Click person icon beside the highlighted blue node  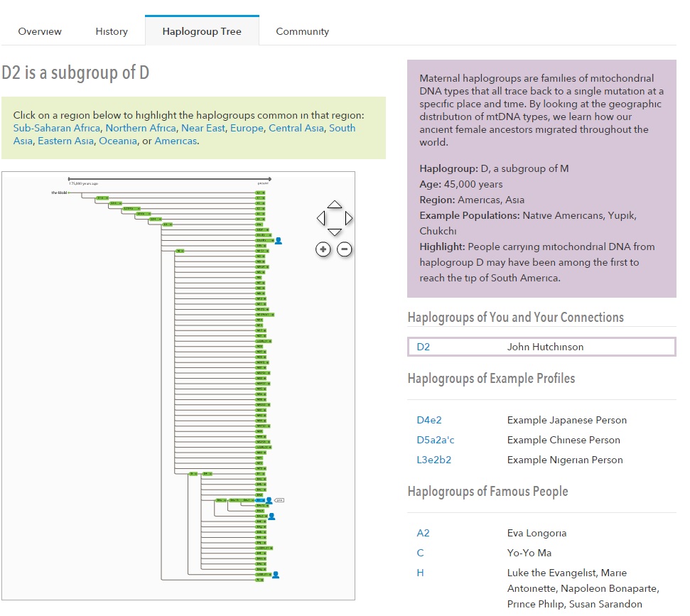269,501
